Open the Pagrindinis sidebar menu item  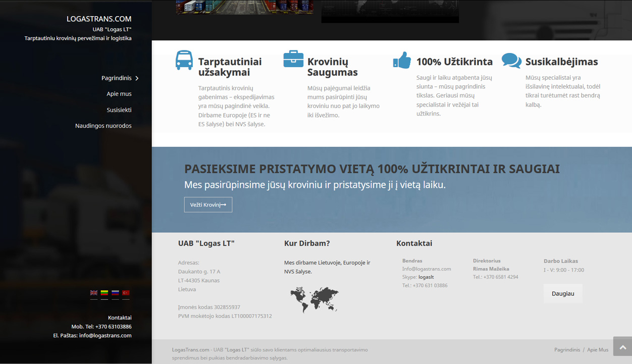[116, 78]
